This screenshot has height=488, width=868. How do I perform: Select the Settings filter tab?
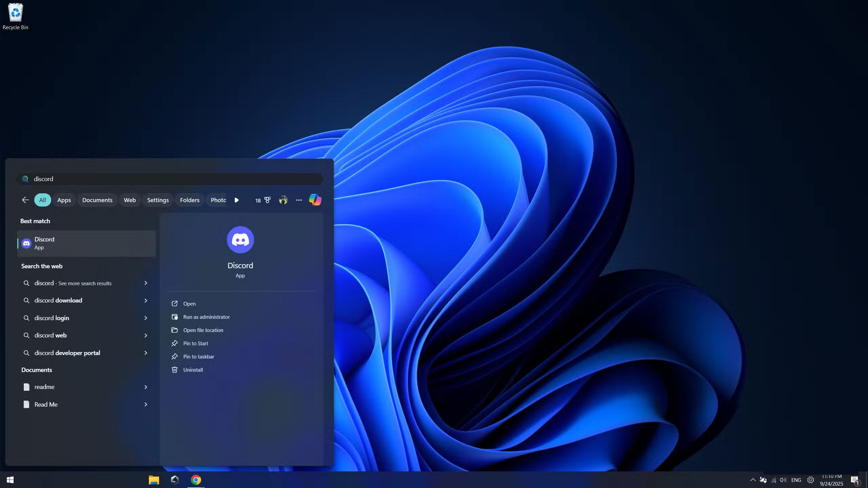pyautogui.click(x=158, y=200)
